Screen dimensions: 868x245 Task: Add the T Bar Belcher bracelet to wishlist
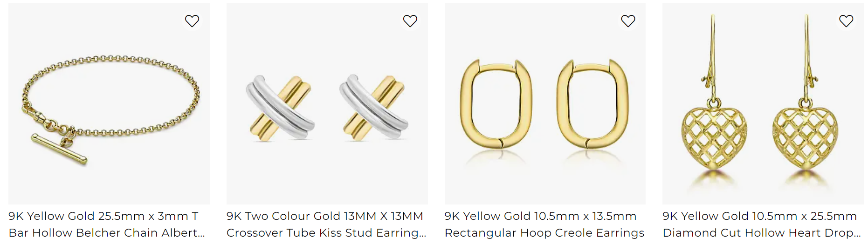click(x=192, y=21)
